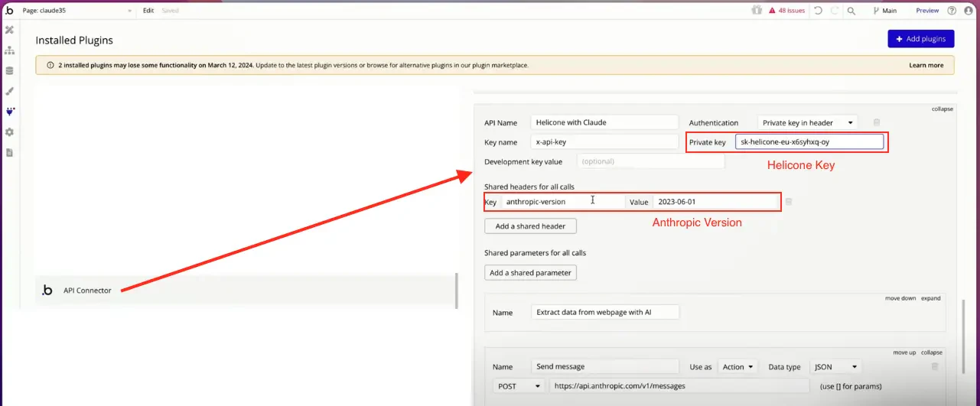
Task: Click Add a shared parameter button
Action: (530, 273)
